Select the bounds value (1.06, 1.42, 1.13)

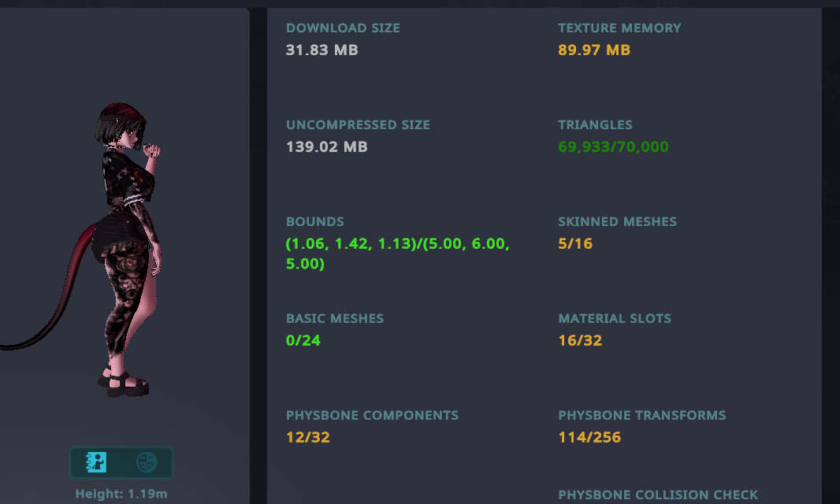[x=397, y=254]
